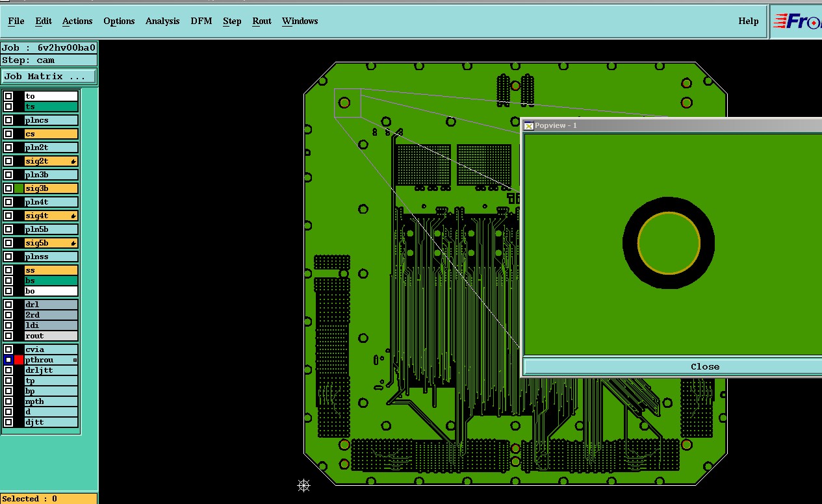The width and height of the screenshot is (822, 504).
Task: Toggle the sig2t layer checkbox
Action: (x=8, y=161)
